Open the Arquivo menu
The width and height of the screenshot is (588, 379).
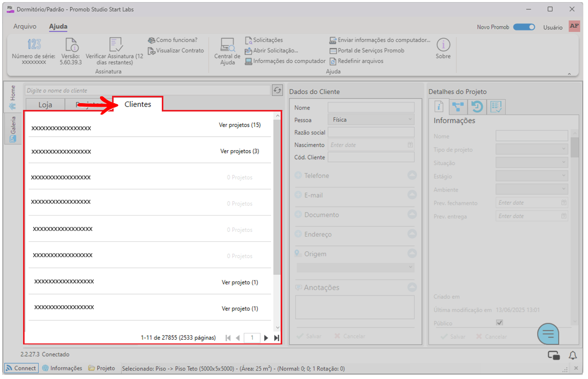pos(25,26)
